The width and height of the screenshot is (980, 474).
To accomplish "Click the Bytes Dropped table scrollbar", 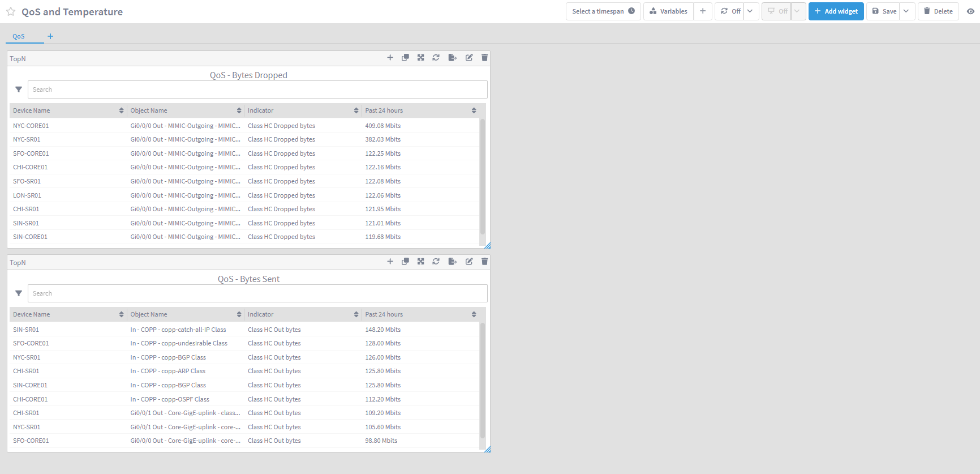I will pyautogui.click(x=483, y=176).
